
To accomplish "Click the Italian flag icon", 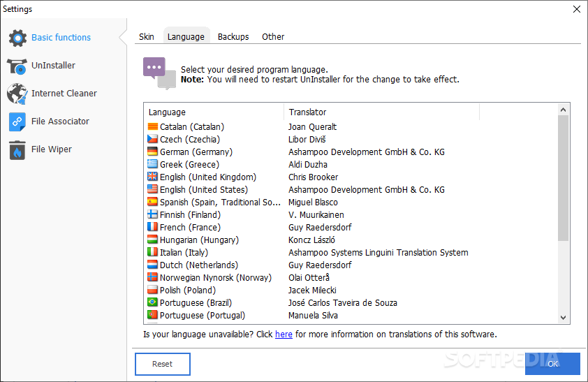I will (x=152, y=252).
